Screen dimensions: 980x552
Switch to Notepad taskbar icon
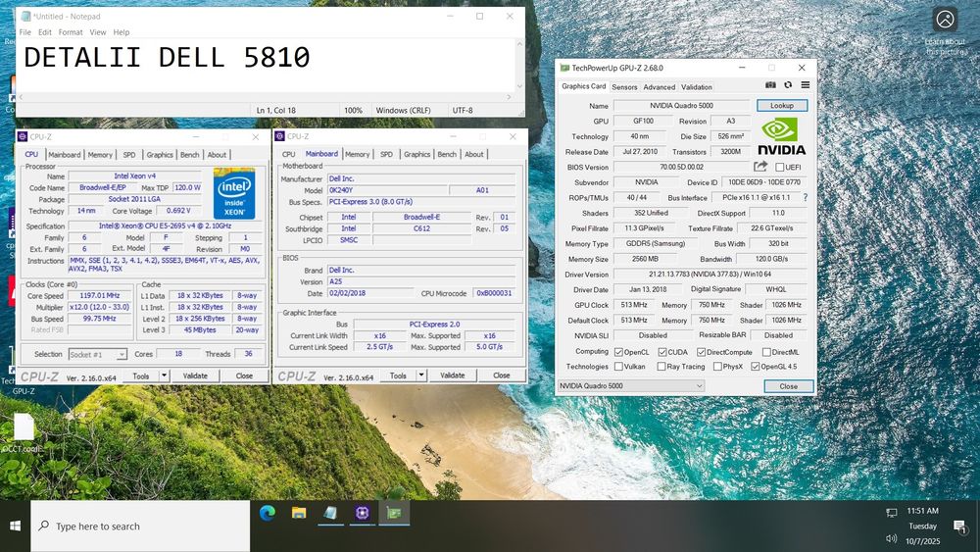330,513
